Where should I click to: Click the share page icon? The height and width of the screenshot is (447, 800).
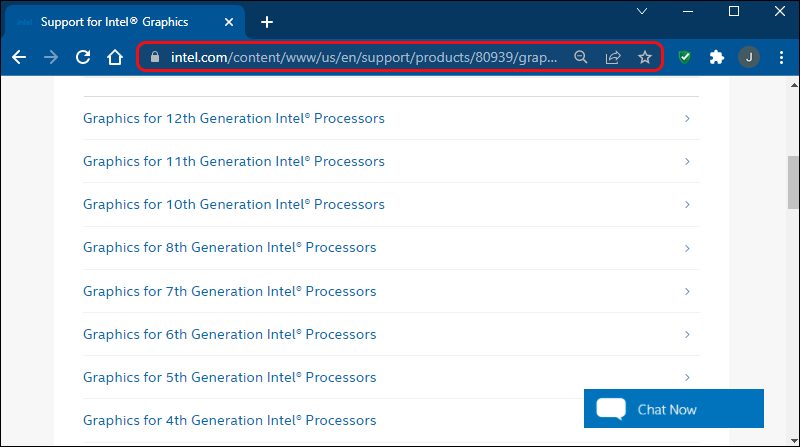613,57
